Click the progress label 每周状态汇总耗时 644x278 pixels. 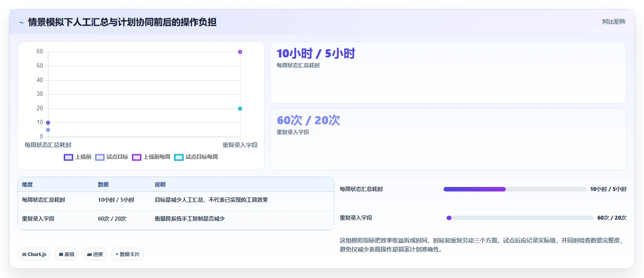click(361, 189)
